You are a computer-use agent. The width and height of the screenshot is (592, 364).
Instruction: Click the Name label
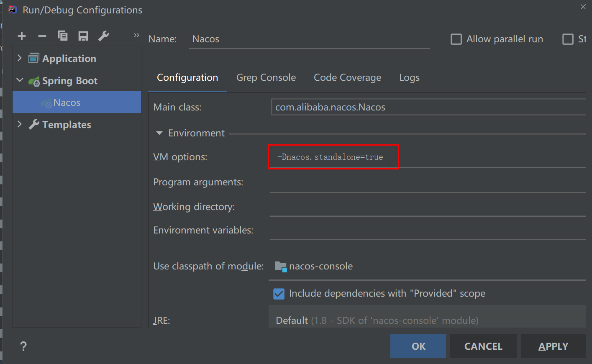[x=162, y=39]
